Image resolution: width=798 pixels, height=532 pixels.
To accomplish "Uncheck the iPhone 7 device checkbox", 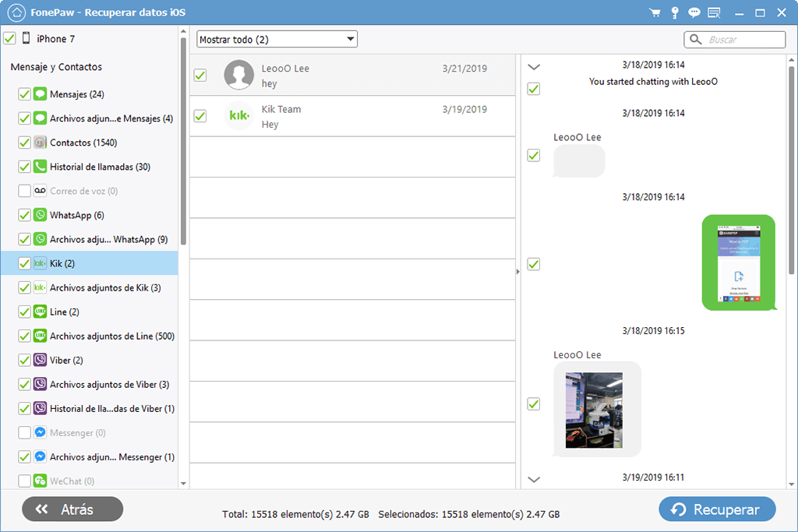I will (9, 38).
